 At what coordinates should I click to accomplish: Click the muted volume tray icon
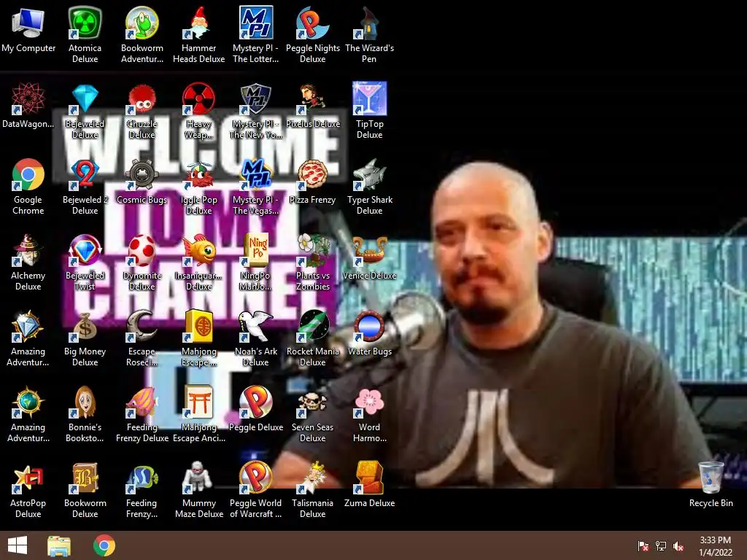coord(678,545)
